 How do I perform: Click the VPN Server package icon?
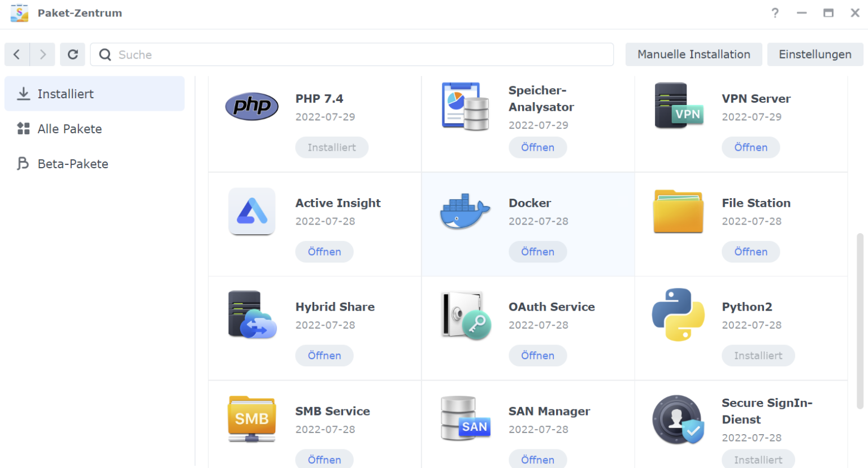pos(679,106)
